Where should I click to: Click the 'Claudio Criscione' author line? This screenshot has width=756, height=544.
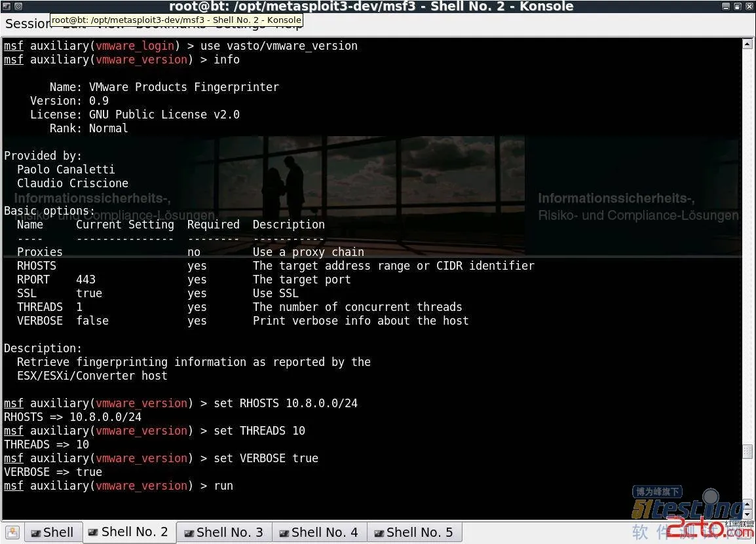coord(72,183)
